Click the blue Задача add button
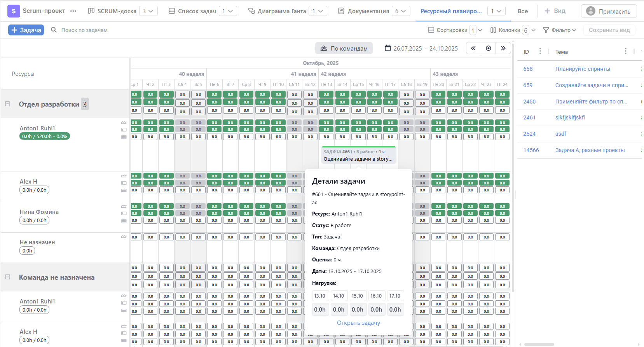This screenshot has height=347, width=644. click(x=26, y=30)
